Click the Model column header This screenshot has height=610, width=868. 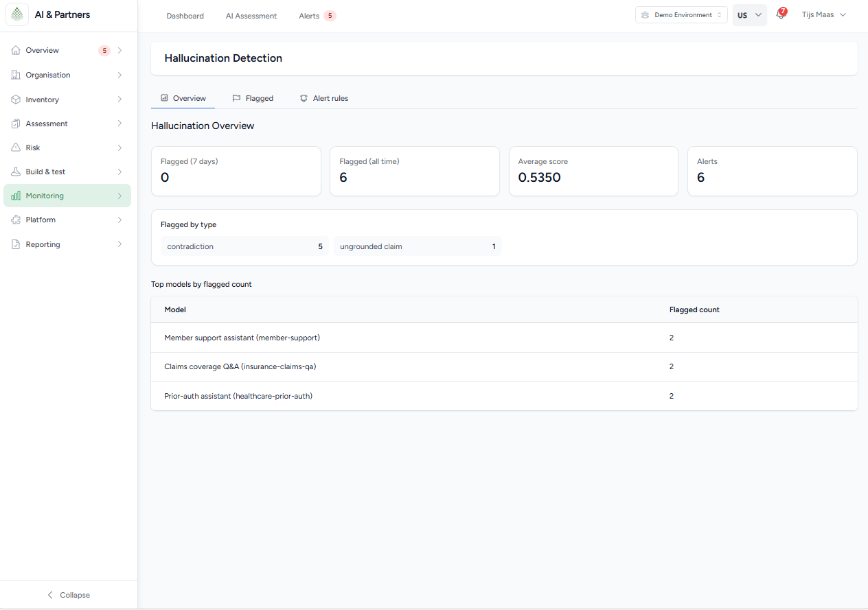[x=175, y=309]
